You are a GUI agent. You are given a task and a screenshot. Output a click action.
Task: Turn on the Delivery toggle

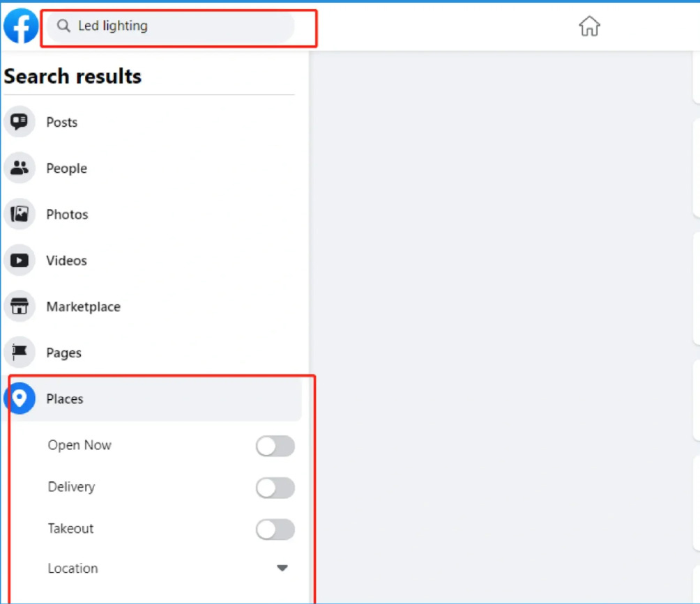[275, 488]
